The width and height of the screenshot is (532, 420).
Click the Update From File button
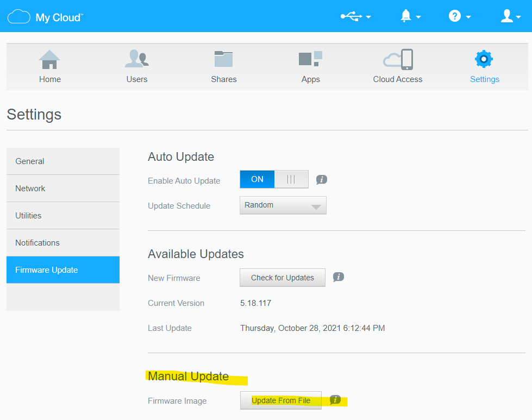tap(280, 400)
